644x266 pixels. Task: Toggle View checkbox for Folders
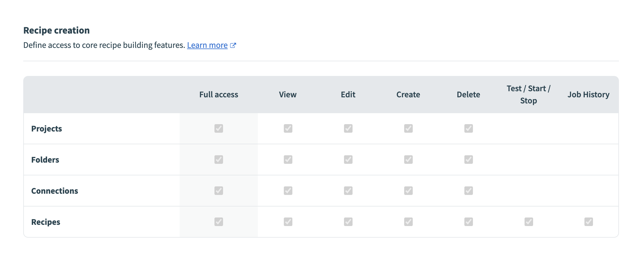click(x=288, y=160)
